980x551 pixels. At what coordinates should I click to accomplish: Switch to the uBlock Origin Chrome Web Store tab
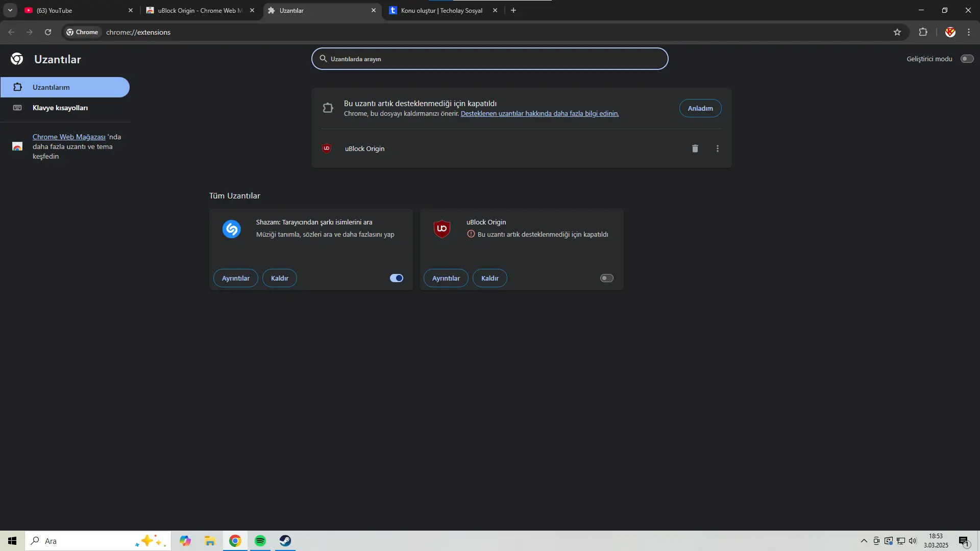point(200,10)
